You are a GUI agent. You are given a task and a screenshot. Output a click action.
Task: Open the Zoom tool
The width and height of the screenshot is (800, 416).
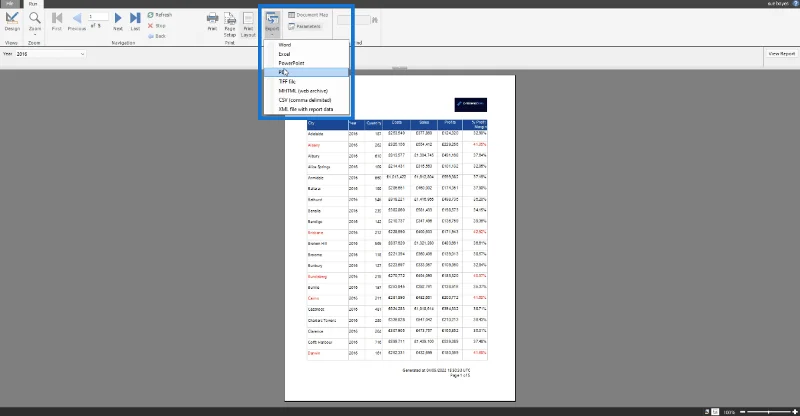35,21
